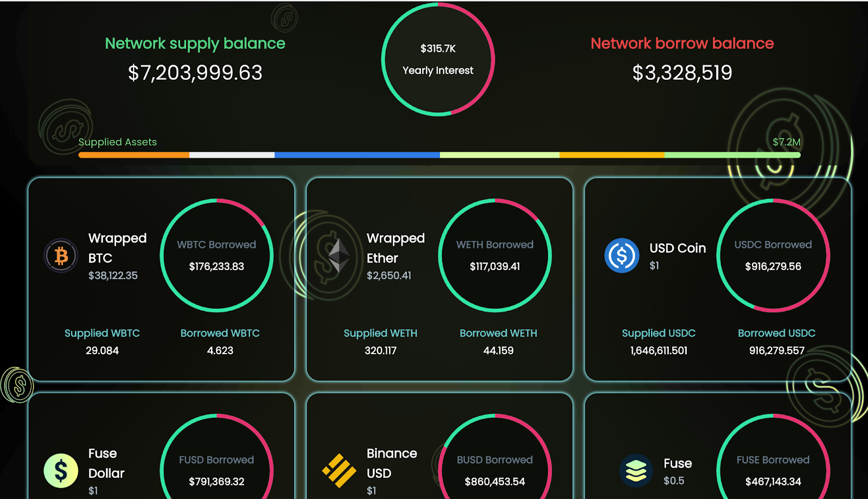Click the $7.2M total beside the bar
This screenshot has height=499, width=868.
click(x=787, y=142)
